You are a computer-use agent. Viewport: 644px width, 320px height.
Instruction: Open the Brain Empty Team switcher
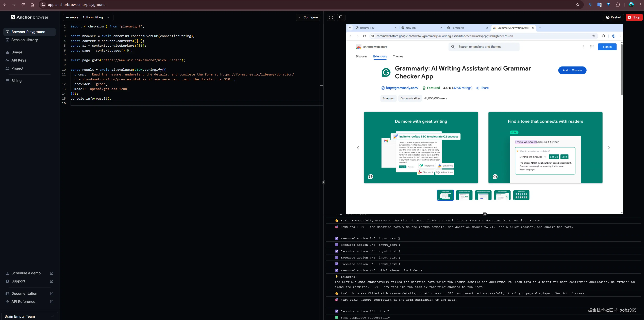point(29,316)
